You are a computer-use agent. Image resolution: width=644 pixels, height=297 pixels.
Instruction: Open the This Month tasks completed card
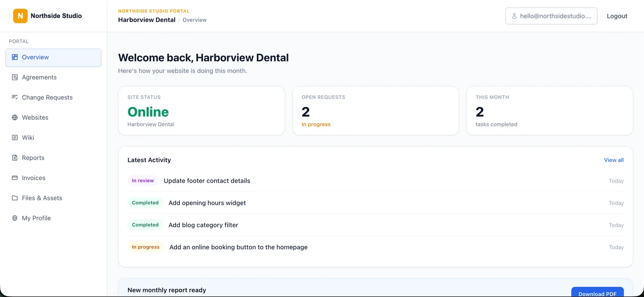pyautogui.click(x=550, y=111)
